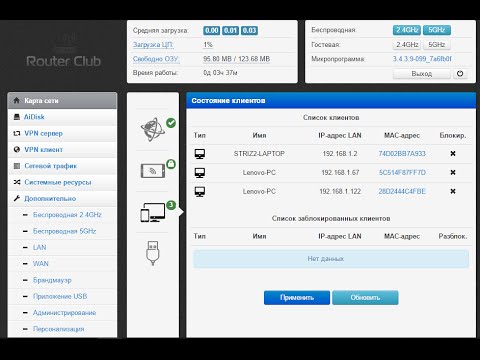The width and height of the screenshot is (480, 360).
Task: Click the client name STRIZ2-LAPTOP
Action: (x=259, y=154)
